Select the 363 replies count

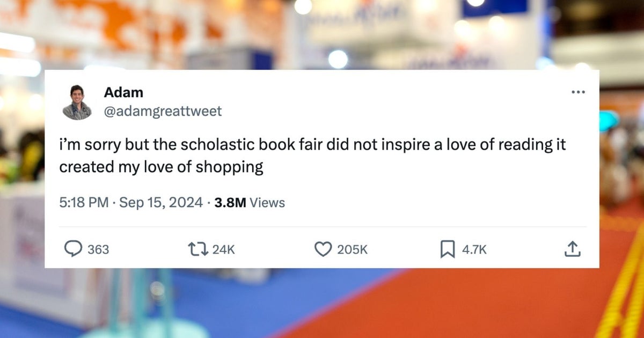tap(98, 249)
